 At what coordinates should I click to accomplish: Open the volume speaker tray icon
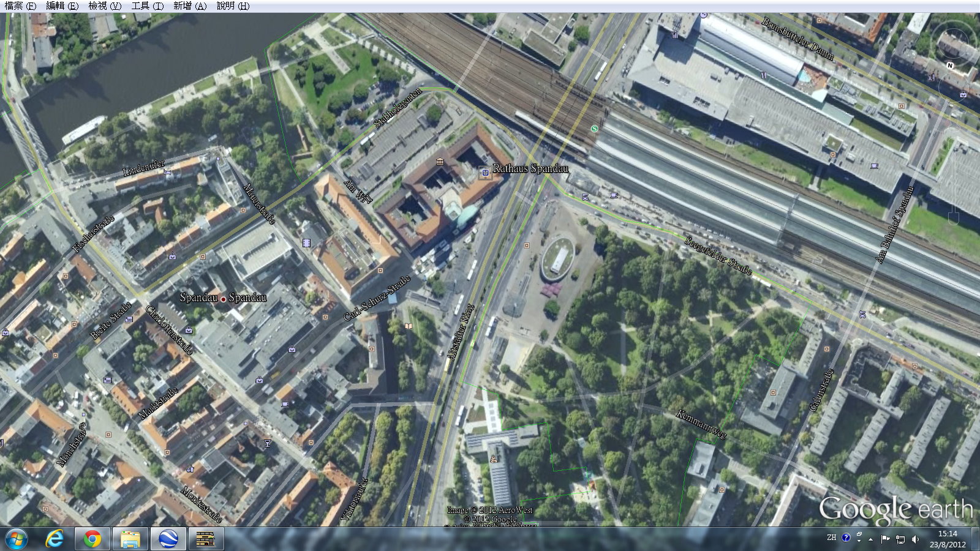915,539
